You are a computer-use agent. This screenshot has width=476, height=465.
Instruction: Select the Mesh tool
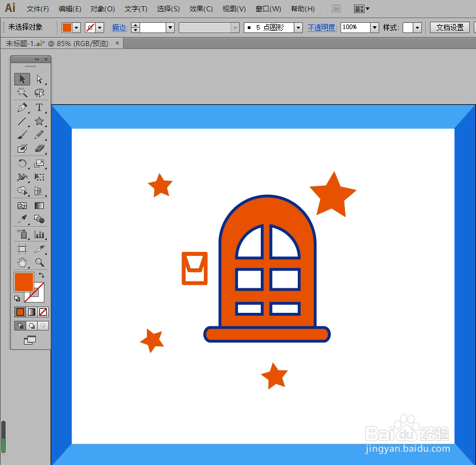[22, 206]
